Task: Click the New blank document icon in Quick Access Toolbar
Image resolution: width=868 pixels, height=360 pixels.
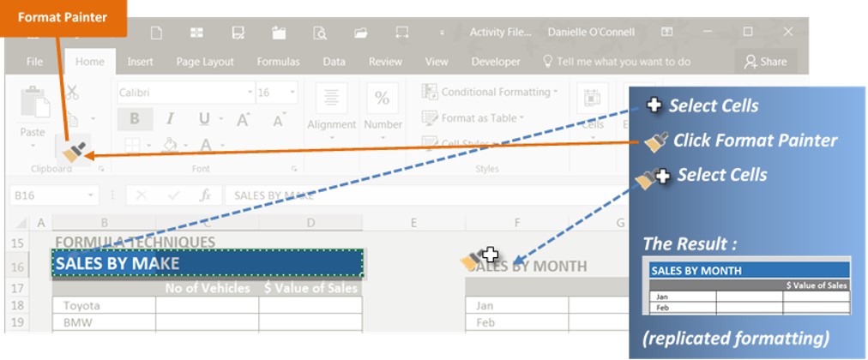Action: click(x=157, y=33)
